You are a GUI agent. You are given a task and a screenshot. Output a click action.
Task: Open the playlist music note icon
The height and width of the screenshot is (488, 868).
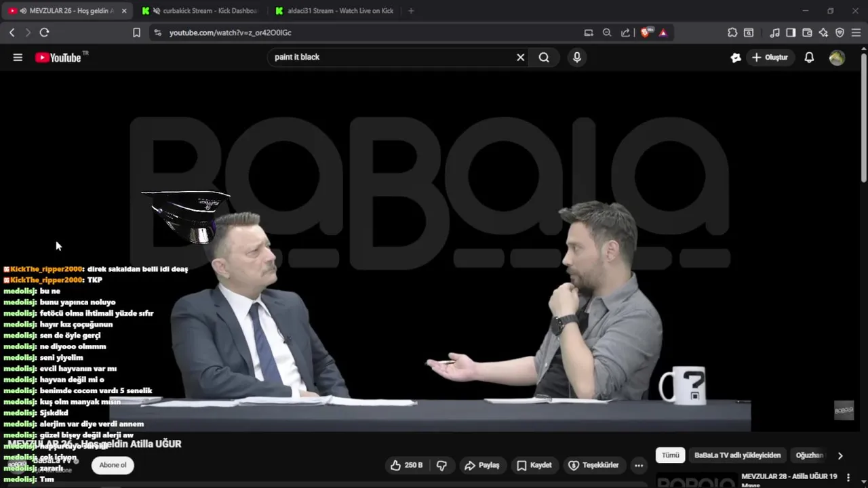click(774, 33)
